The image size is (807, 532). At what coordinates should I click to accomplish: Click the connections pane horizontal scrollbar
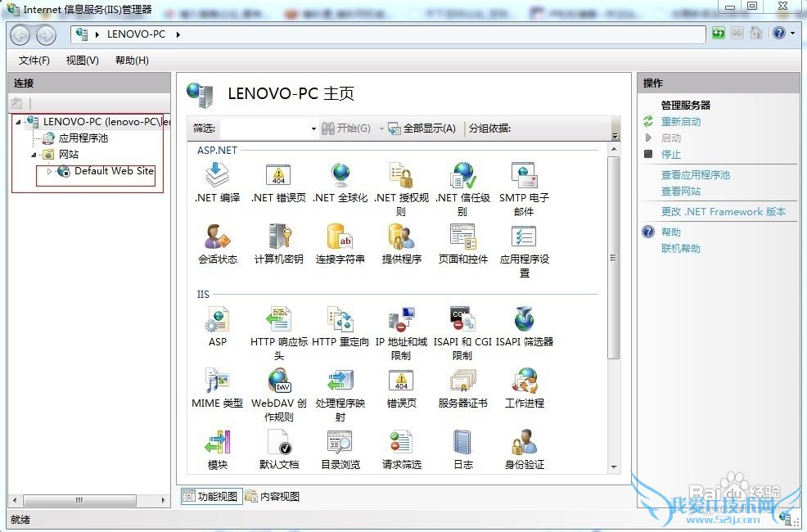[x=79, y=500]
